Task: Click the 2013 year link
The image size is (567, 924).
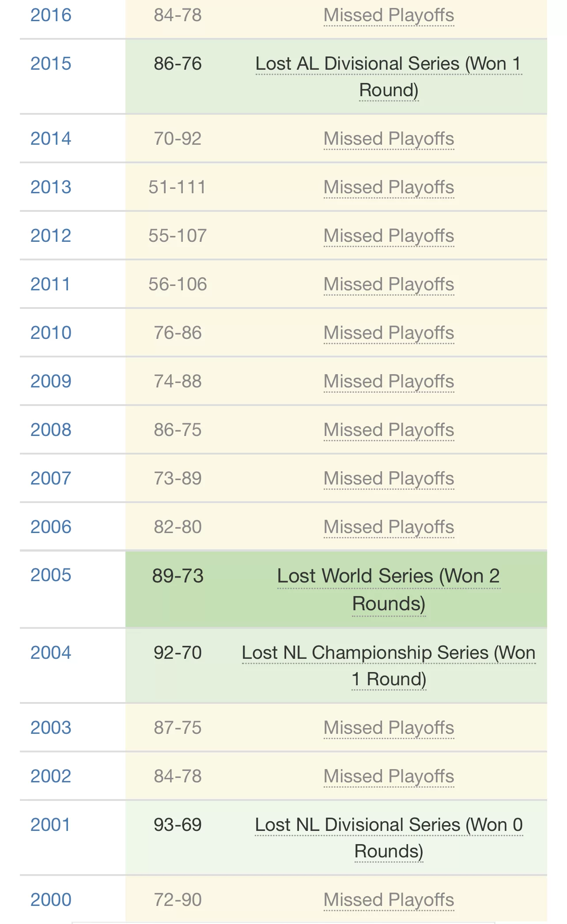Action: coord(51,187)
